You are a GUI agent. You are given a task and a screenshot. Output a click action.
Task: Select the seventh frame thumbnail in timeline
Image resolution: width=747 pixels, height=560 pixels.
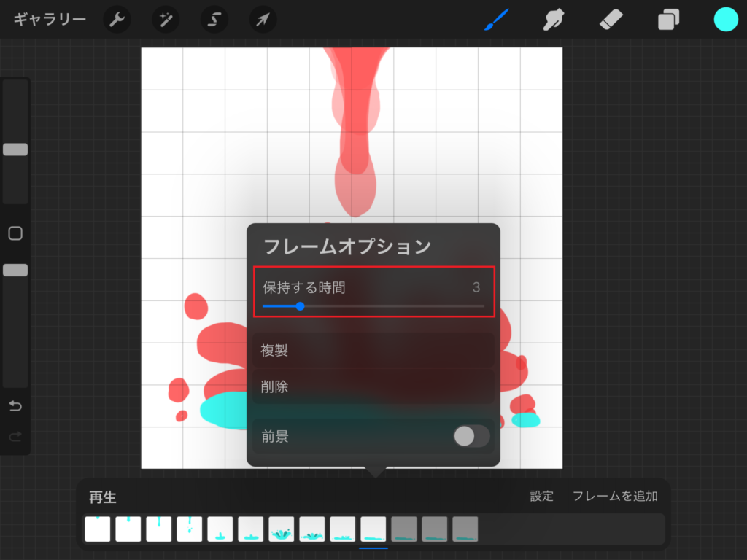[x=282, y=529]
